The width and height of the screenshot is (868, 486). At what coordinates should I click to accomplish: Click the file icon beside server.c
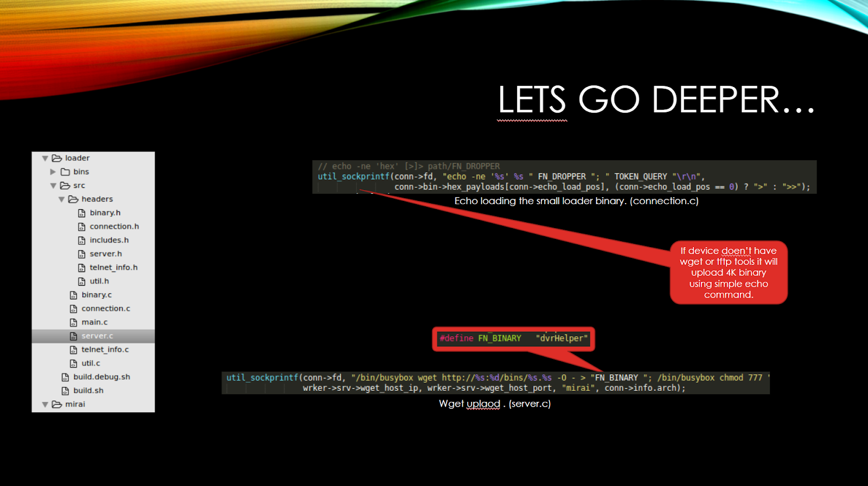tap(74, 336)
